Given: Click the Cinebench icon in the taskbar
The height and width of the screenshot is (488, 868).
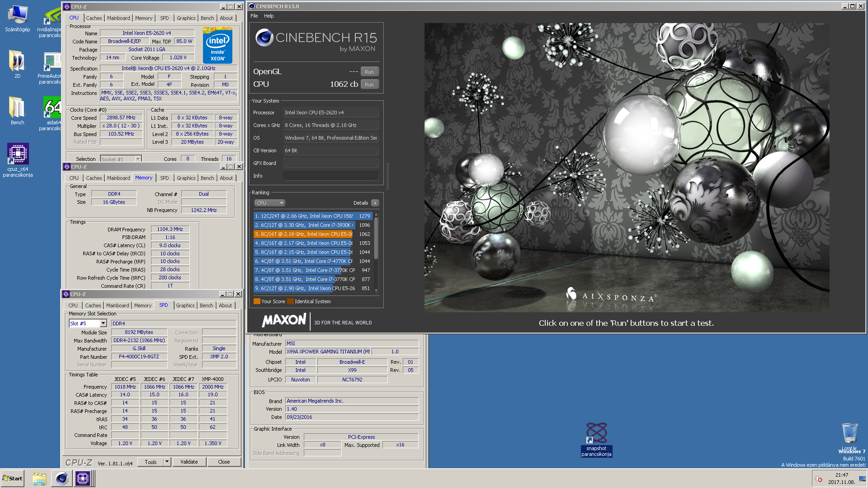Looking at the screenshot, I should pyautogui.click(x=61, y=478).
